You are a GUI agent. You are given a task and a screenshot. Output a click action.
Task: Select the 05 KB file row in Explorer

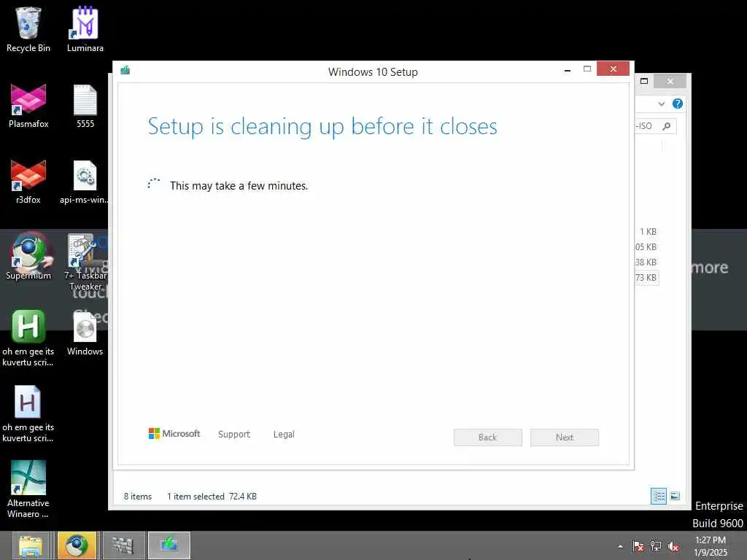point(646,247)
